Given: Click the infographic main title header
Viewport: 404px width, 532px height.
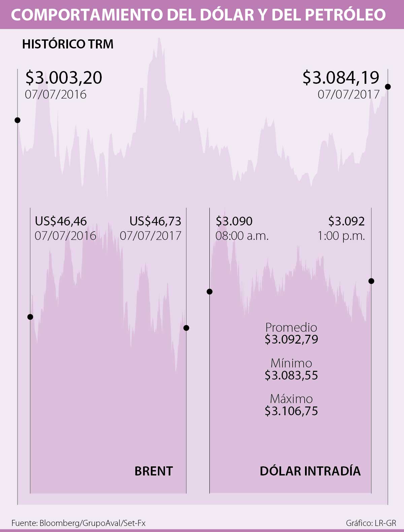Looking at the screenshot, I should point(199,14).
